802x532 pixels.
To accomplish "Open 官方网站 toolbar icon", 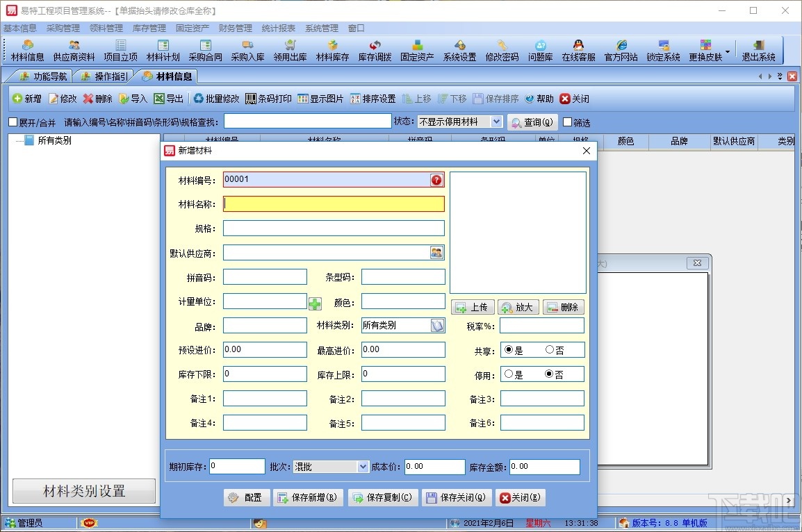I will click(621, 51).
